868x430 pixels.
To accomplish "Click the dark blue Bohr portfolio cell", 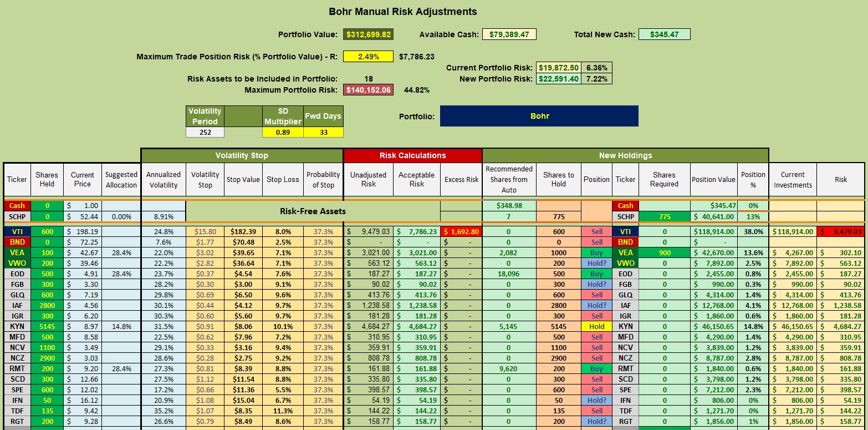I will pyautogui.click(x=539, y=116).
